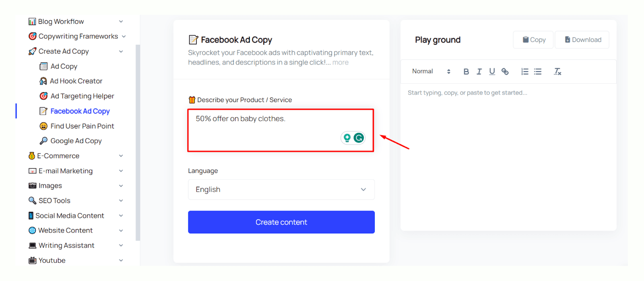
Task: Select Google Ad Copy in sidebar
Action: point(76,141)
